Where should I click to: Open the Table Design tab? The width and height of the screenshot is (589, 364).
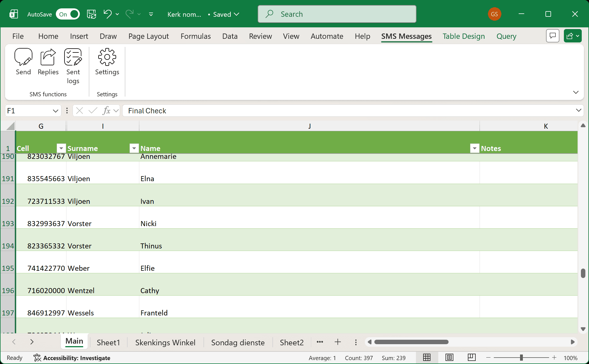pos(463,36)
